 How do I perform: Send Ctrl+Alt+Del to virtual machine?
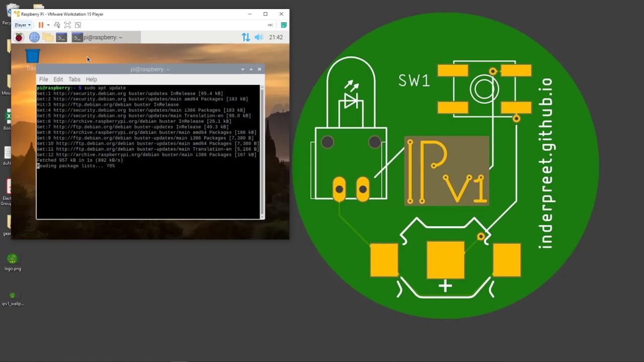point(57,25)
